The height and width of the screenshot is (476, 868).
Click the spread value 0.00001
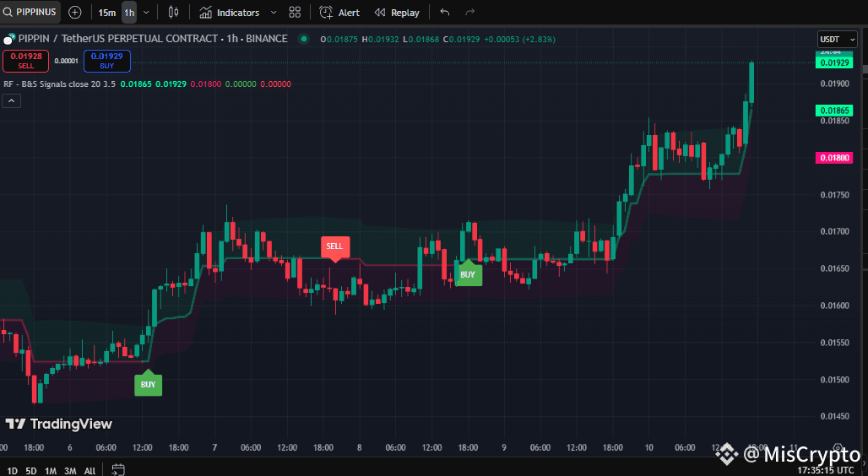click(x=67, y=61)
